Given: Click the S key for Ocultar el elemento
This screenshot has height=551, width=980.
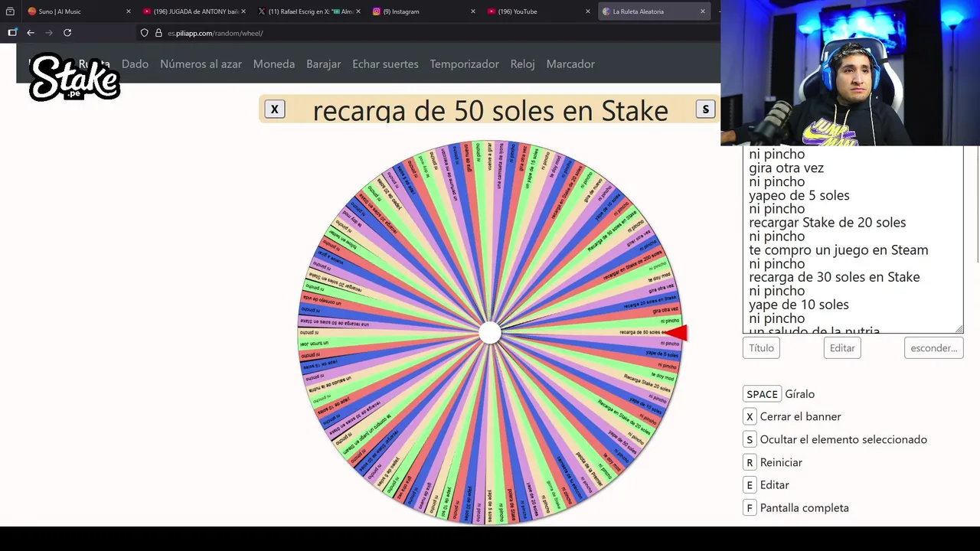Looking at the screenshot, I should (750, 440).
